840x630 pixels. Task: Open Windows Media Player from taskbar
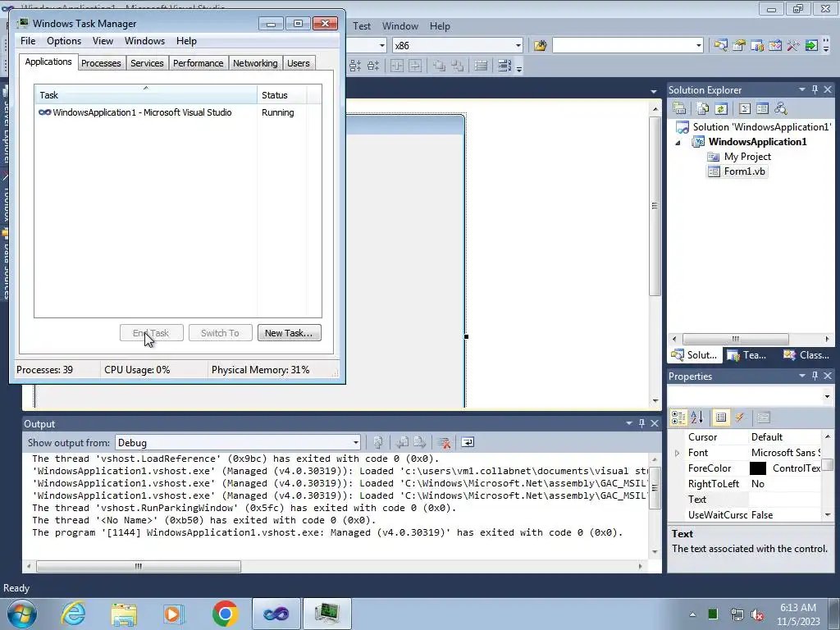174,614
